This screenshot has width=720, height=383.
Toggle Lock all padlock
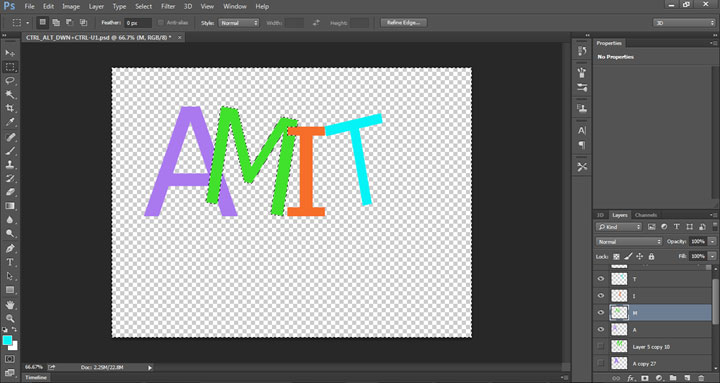pos(652,256)
